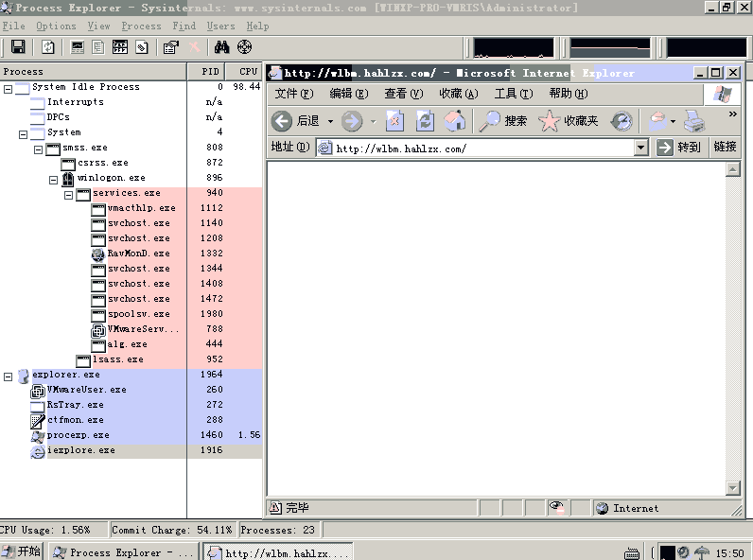753x560 pixels.
Task: Open the Process menu
Action: (141, 26)
